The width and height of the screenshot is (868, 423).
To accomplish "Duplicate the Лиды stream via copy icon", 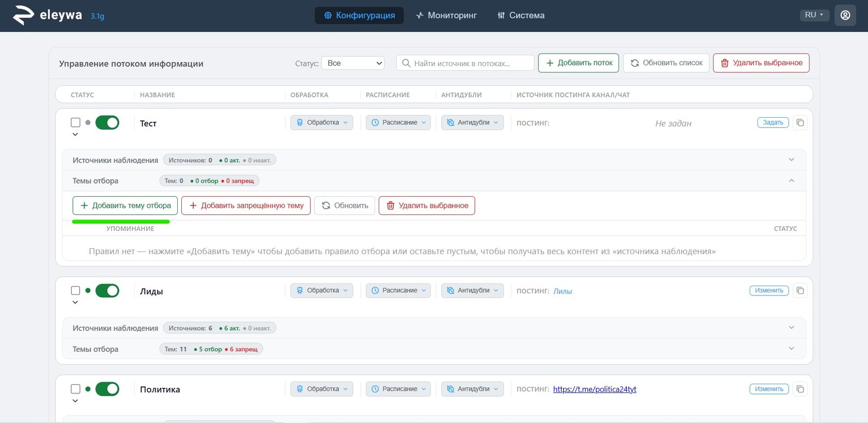I will click(800, 290).
